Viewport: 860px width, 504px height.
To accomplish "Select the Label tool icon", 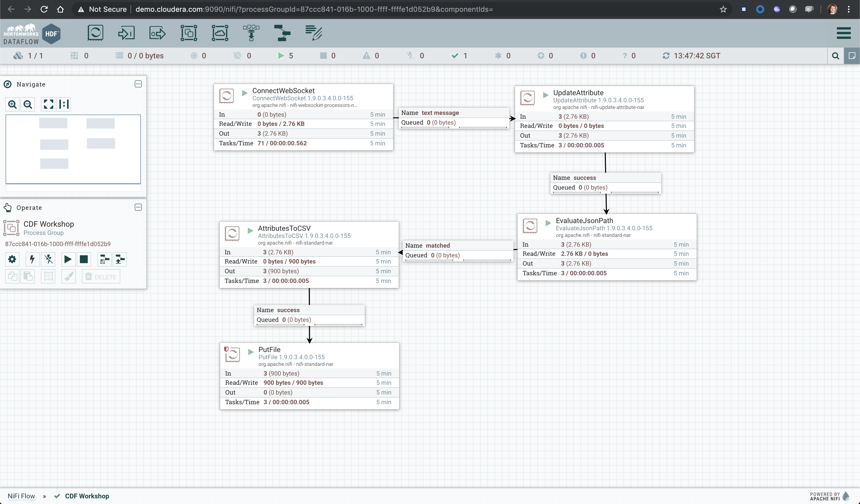I will tap(314, 33).
